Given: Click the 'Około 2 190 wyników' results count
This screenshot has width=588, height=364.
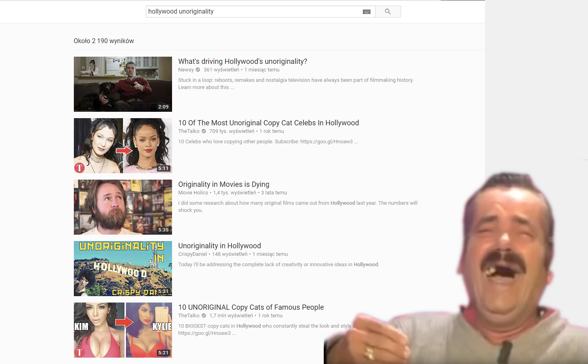Looking at the screenshot, I should pyautogui.click(x=104, y=41).
